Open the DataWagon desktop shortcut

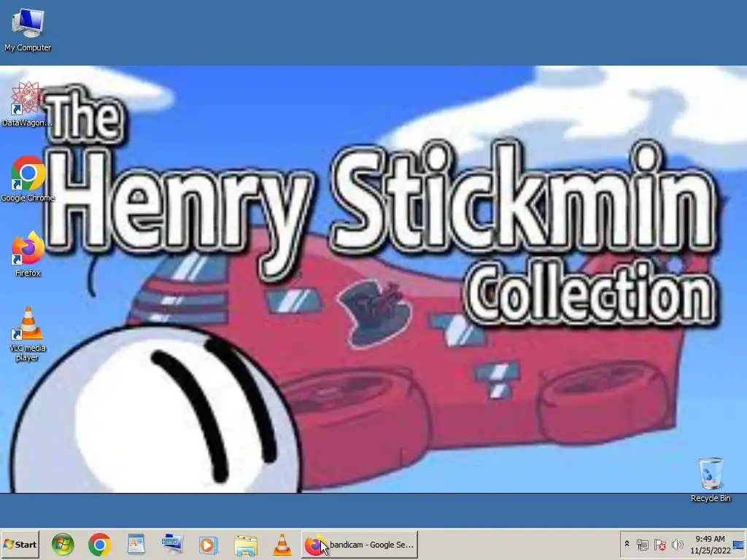27,104
